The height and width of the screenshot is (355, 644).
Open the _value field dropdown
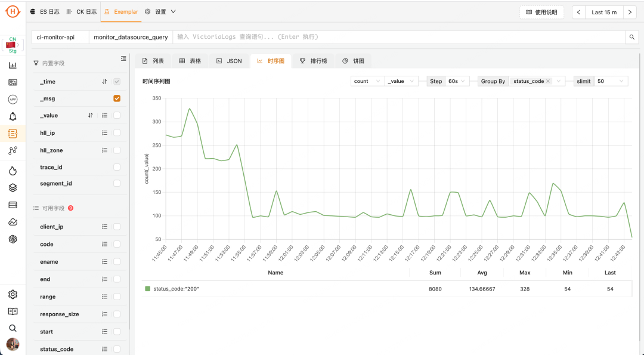click(401, 81)
